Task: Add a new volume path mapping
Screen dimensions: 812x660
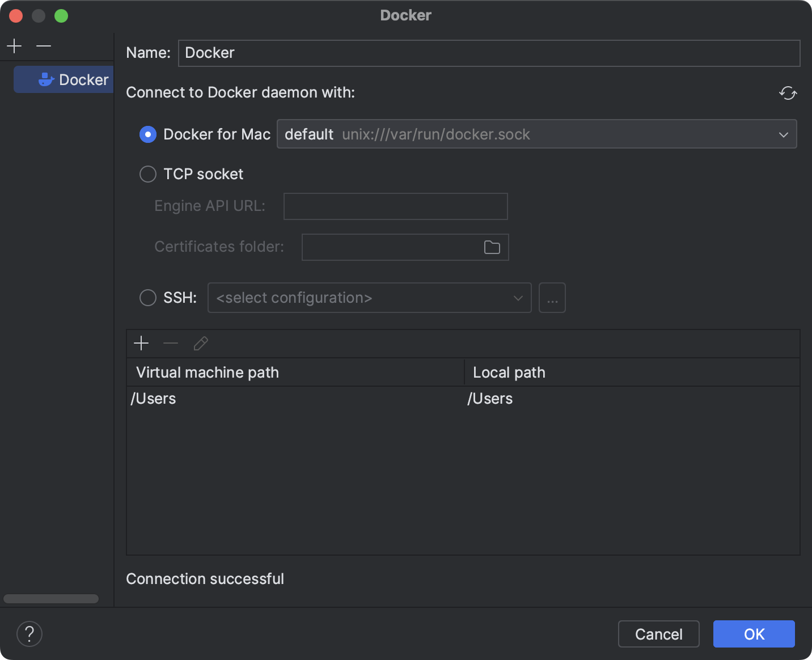Action: click(x=141, y=343)
